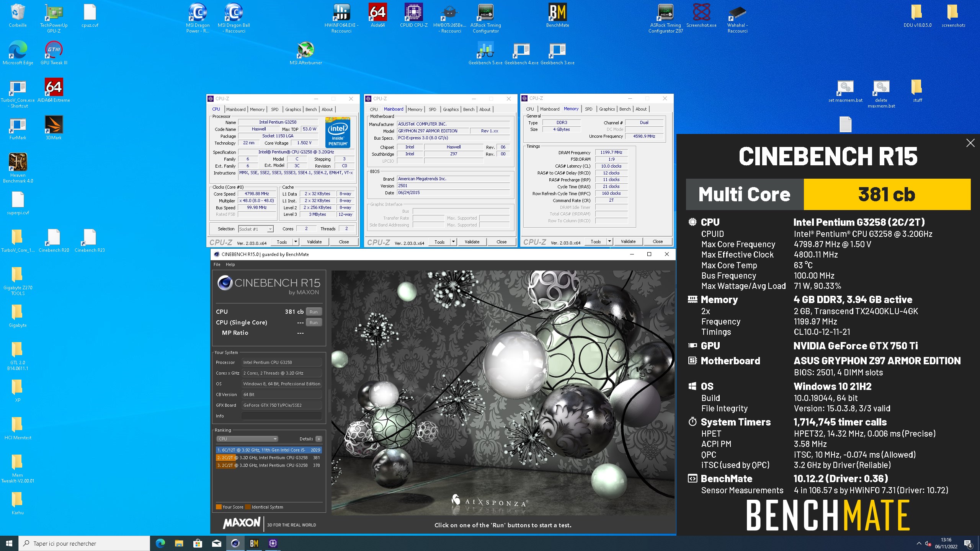980x551 pixels.
Task: Open the Help menu in Cinebench
Action: click(x=230, y=264)
